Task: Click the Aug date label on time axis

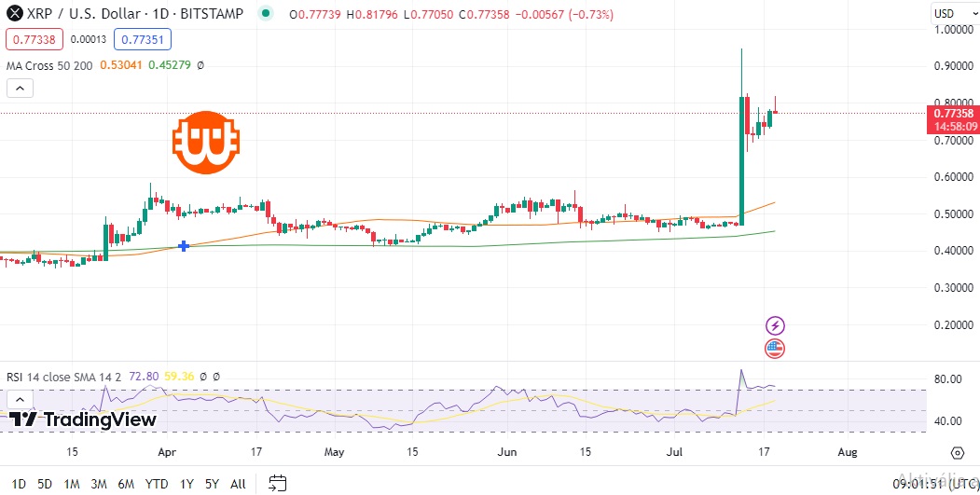Action: 847,452
